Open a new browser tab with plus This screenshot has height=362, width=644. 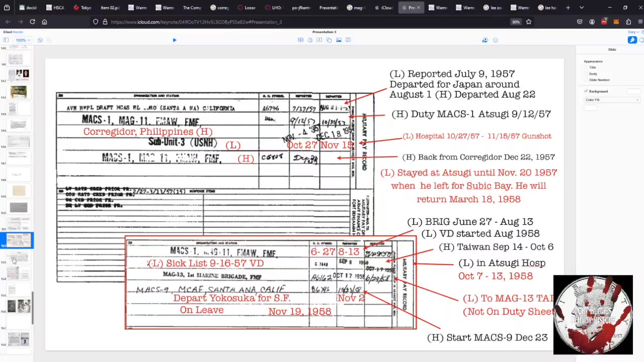[x=568, y=8]
